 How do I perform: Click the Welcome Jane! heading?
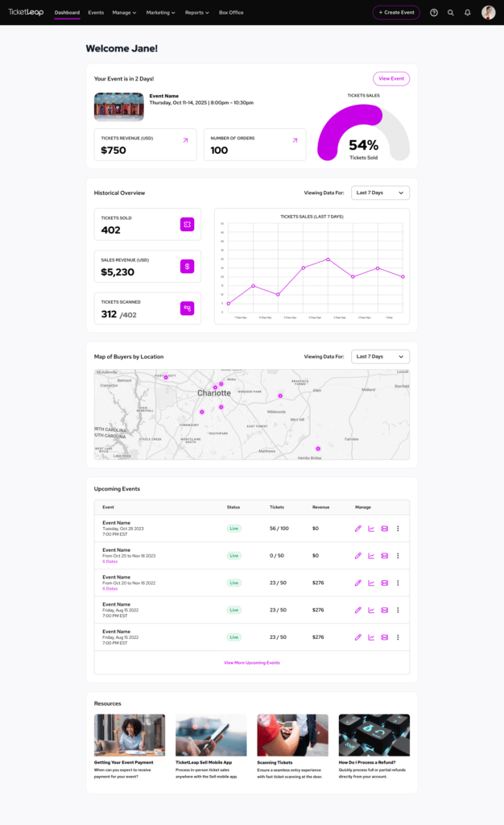point(122,48)
